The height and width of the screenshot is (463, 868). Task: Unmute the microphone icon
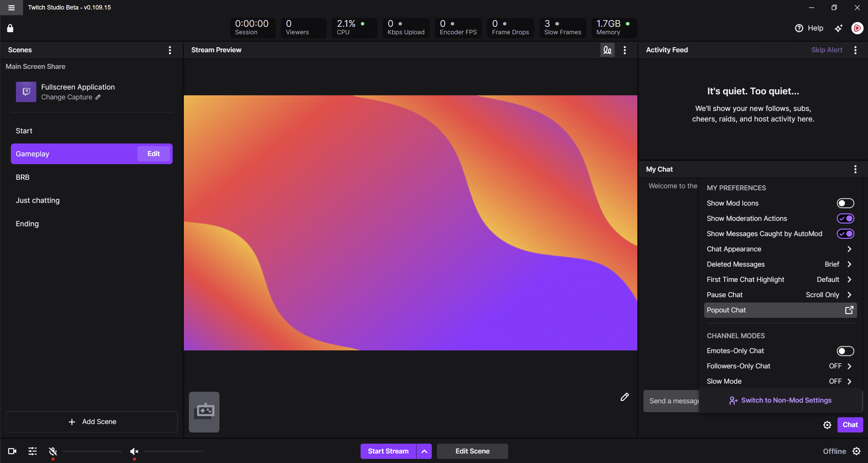[x=53, y=451]
